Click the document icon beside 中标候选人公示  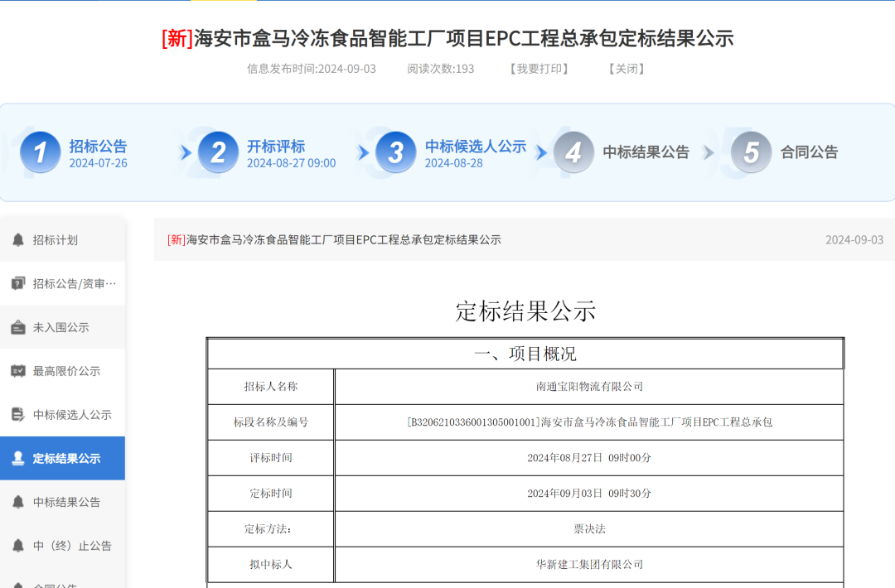click(18, 415)
